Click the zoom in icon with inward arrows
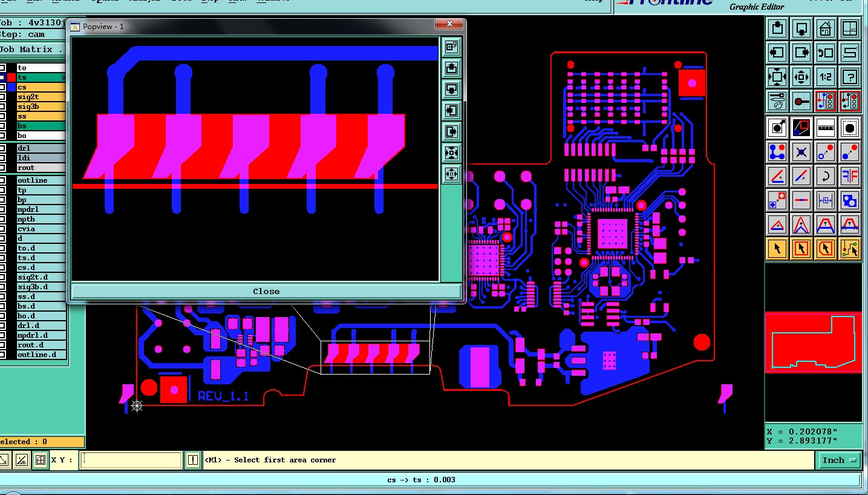The image size is (868, 495). (777, 76)
